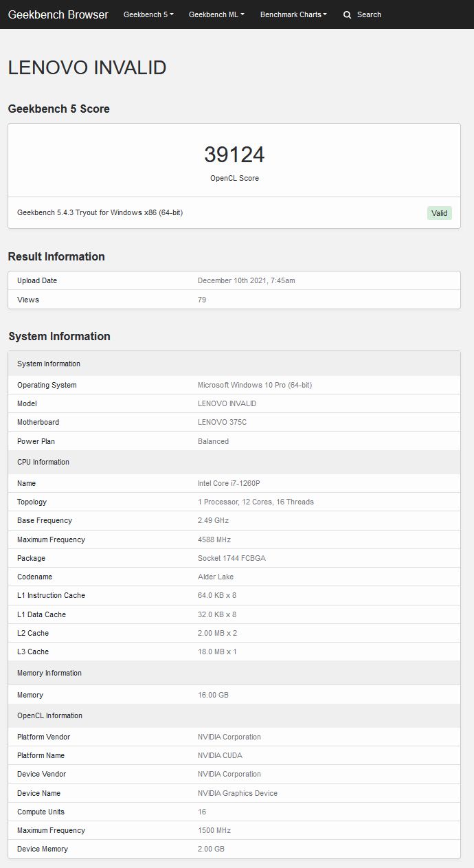Open the Benchmark Charts dropdown
Viewport: 474px width, 868px height.
pyautogui.click(x=293, y=14)
